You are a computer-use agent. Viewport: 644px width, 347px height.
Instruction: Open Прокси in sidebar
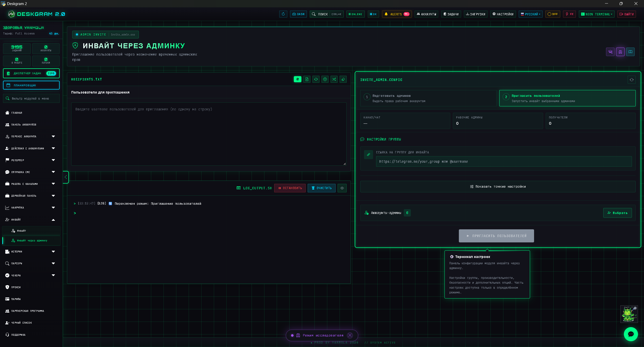coord(31,287)
